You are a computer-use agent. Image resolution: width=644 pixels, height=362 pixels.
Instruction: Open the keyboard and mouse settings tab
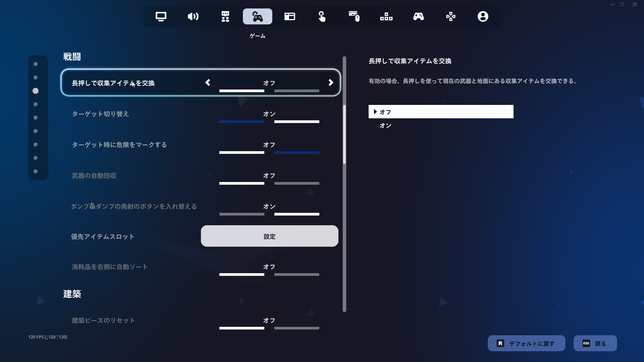pyautogui.click(x=354, y=16)
